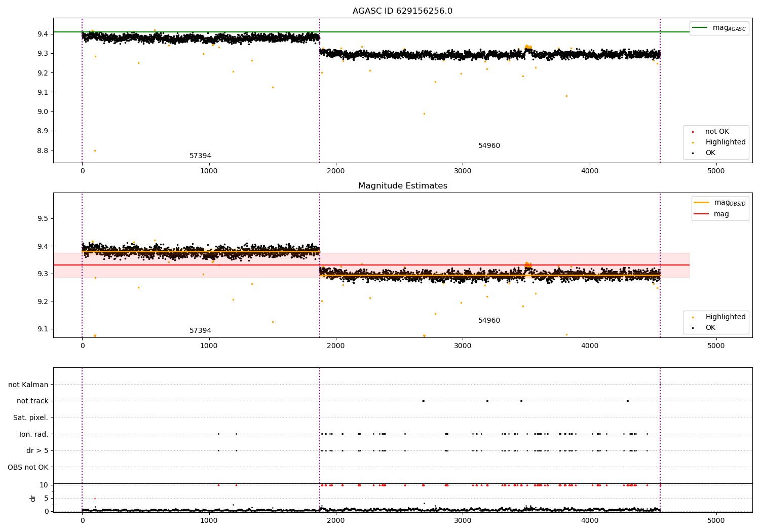The image size is (760, 532).
Task: Click the 'dr > 5' axis label
Action: tap(37, 451)
